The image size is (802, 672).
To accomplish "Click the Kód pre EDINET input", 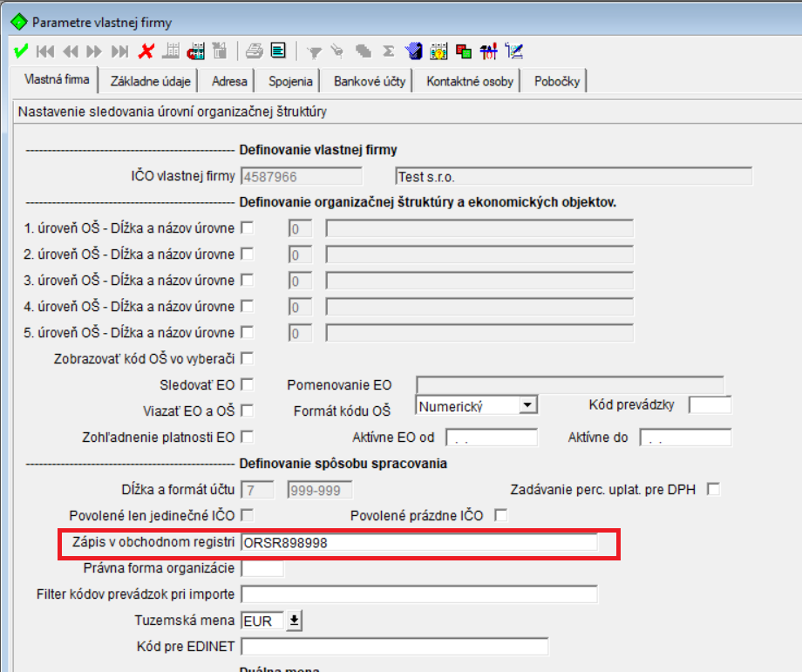I will 394,647.
